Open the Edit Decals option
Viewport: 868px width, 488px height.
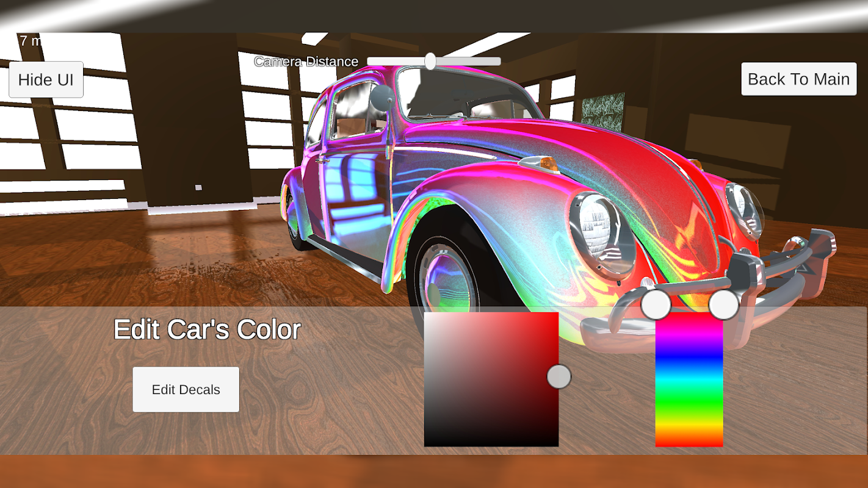186,389
